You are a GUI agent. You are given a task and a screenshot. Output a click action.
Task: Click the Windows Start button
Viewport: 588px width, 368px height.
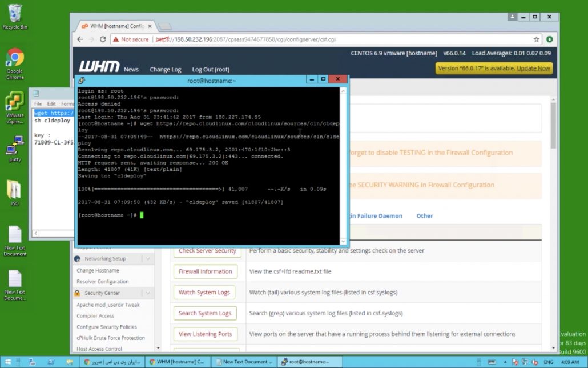click(6, 362)
